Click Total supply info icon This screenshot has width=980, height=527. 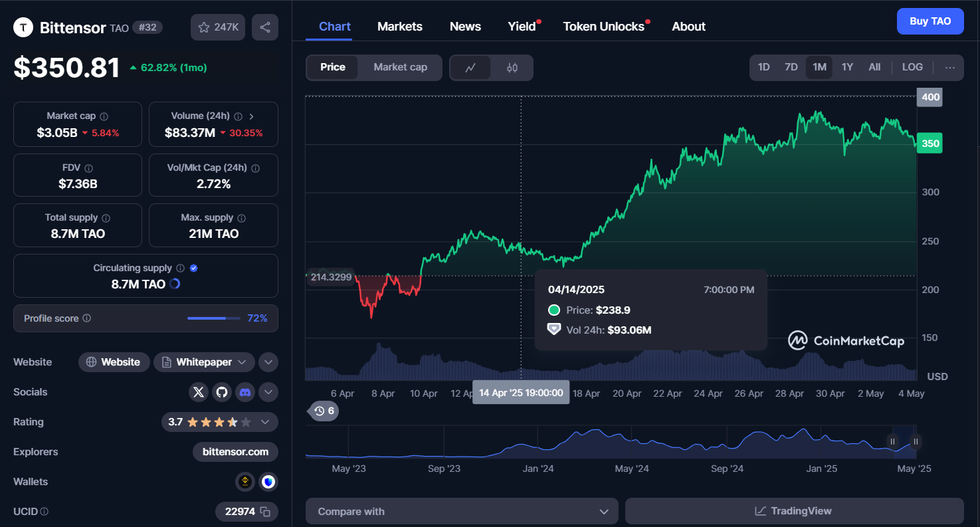click(106, 218)
